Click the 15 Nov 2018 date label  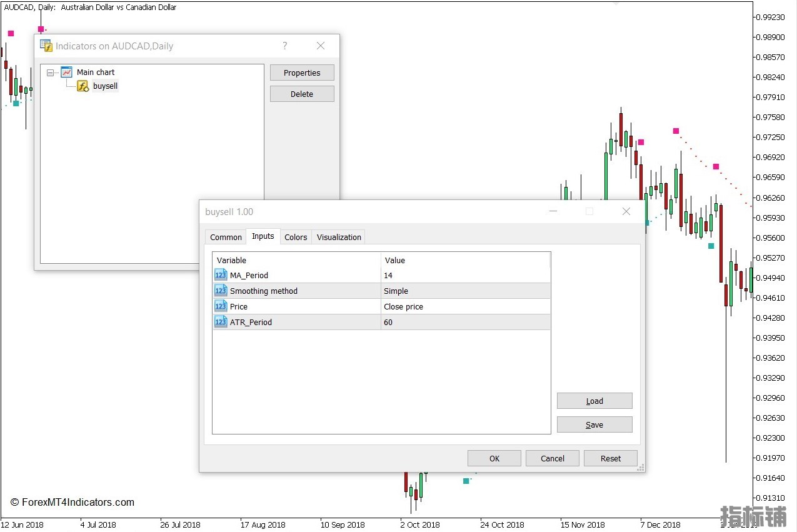click(583, 524)
